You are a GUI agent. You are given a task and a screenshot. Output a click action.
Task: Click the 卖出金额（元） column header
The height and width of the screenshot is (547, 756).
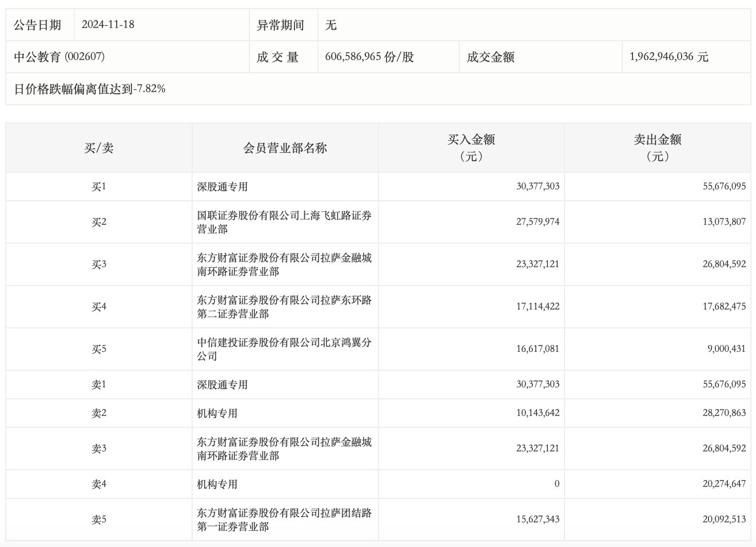(657, 148)
